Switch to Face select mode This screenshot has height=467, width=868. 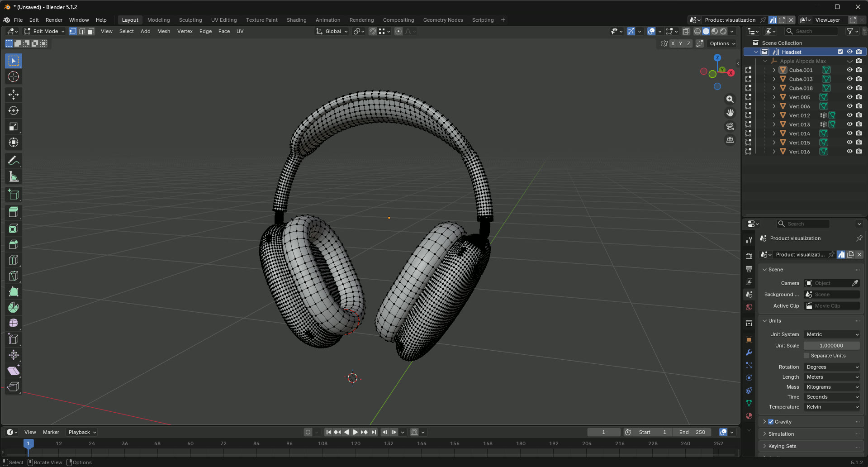(90, 31)
